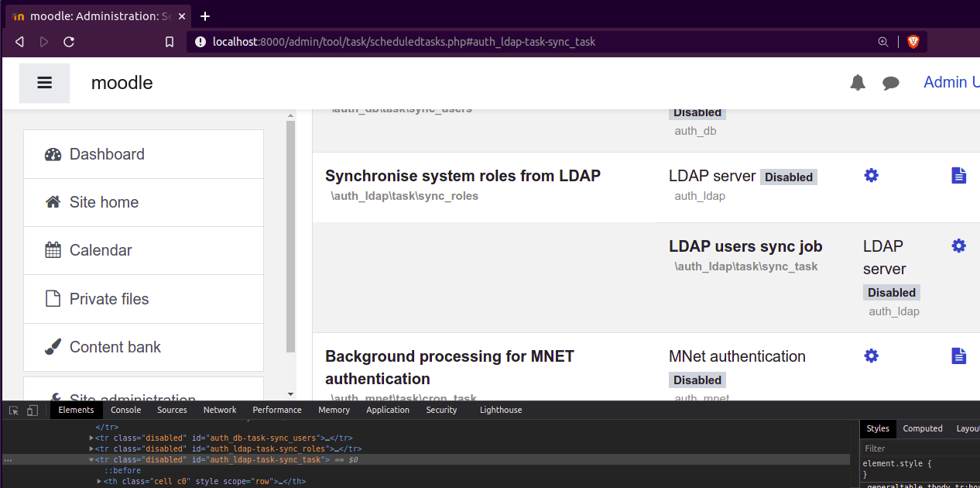Close the moodle Administration browser tab
Screen dimensions: 980x488
(x=182, y=16)
